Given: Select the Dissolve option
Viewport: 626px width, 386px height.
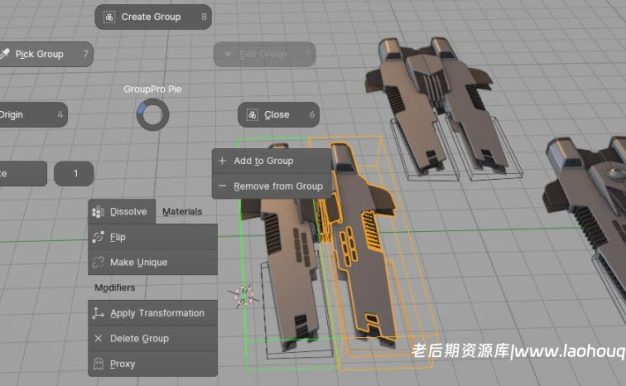Looking at the screenshot, I should tap(122, 212).
